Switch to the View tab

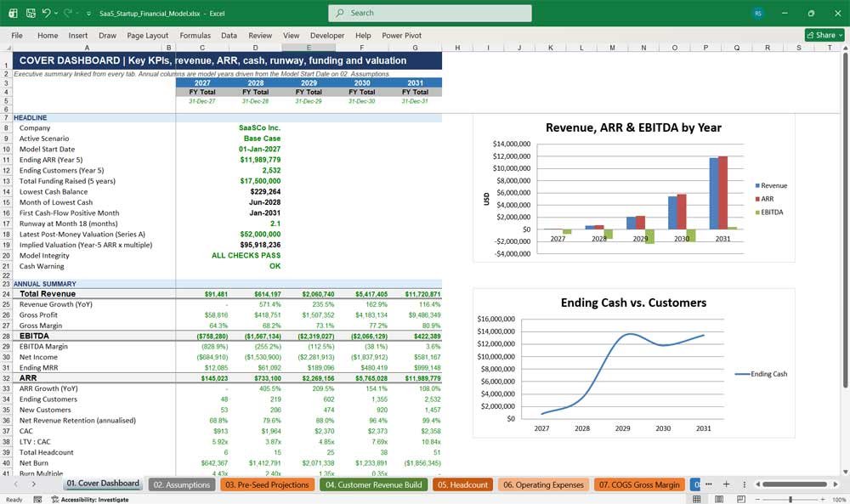(291, 35)
